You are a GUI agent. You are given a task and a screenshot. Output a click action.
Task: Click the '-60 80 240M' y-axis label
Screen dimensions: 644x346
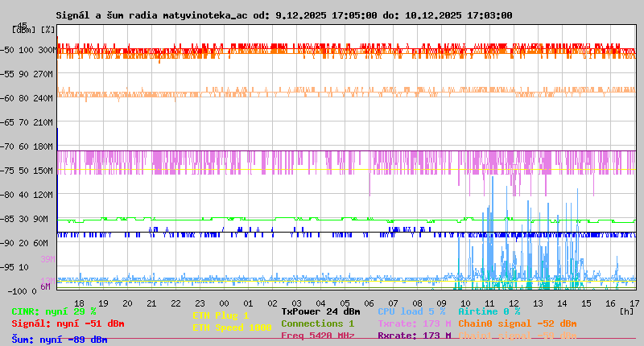(x=27, y=98)
